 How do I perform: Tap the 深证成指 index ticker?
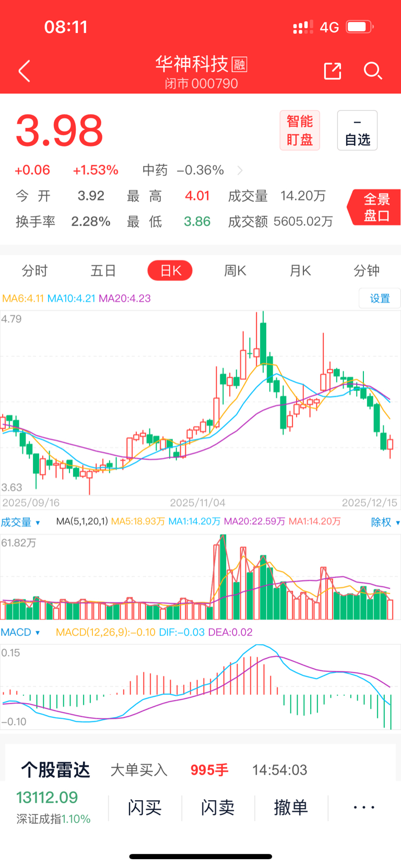point(53,807)
